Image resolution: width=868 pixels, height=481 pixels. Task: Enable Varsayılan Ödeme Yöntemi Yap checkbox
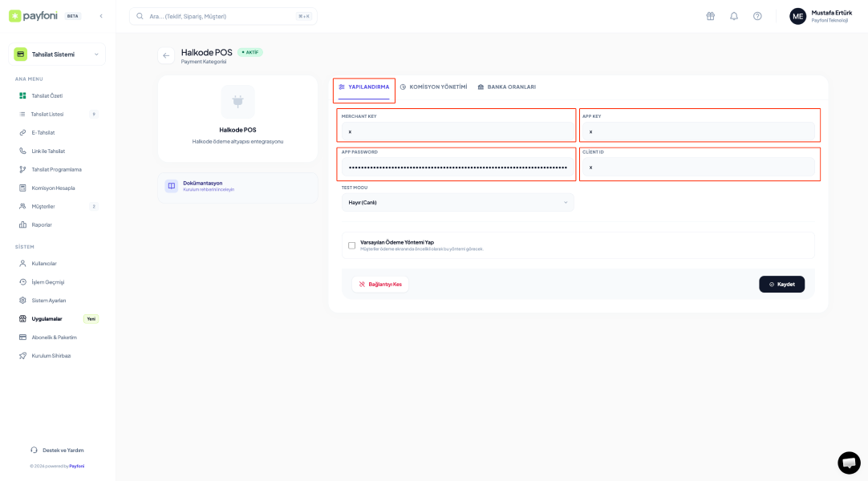[x=351, y=245]
